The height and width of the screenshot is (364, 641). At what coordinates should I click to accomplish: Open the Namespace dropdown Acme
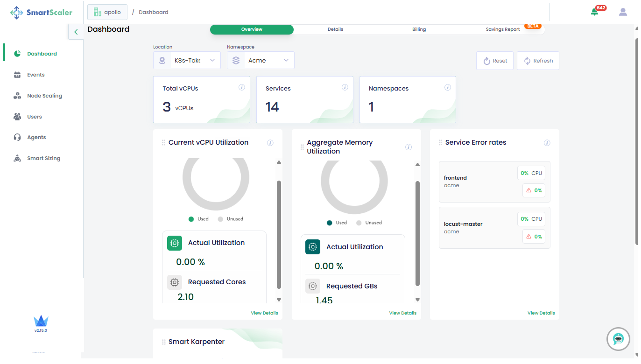click(261, 60)
